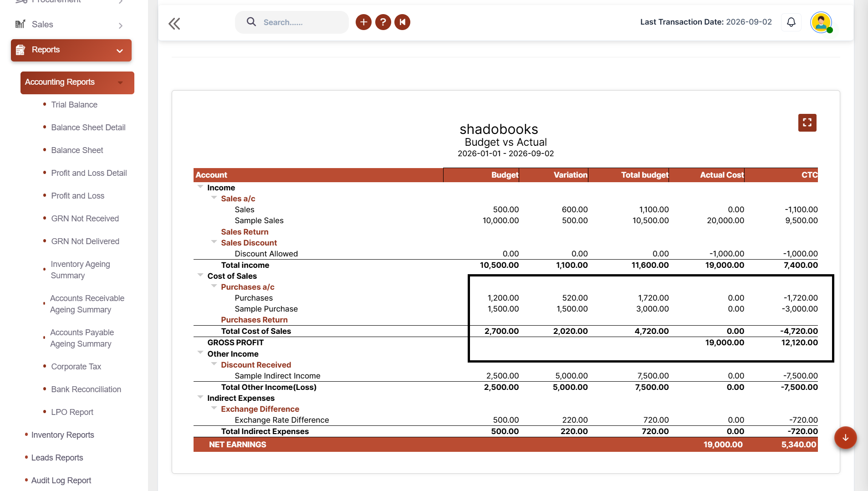
Task: Click the Discount Allowed row label
Action: [x=266, y=254]
